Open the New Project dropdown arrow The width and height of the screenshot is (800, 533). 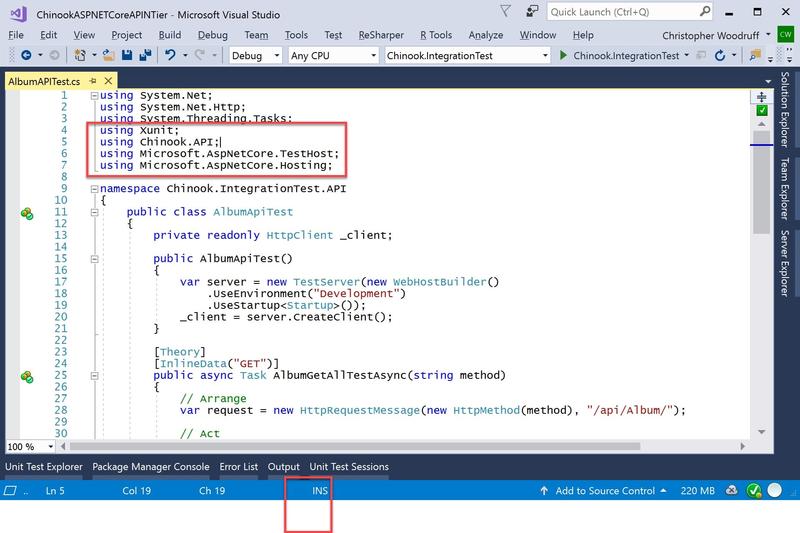click(x=94, y=55)
